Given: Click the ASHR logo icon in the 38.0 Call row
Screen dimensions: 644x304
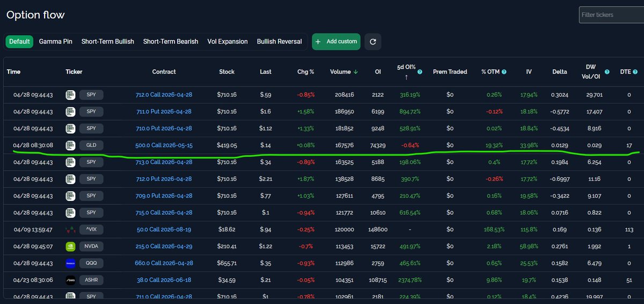Looking at the screenshot, I should tap(70, 280).
